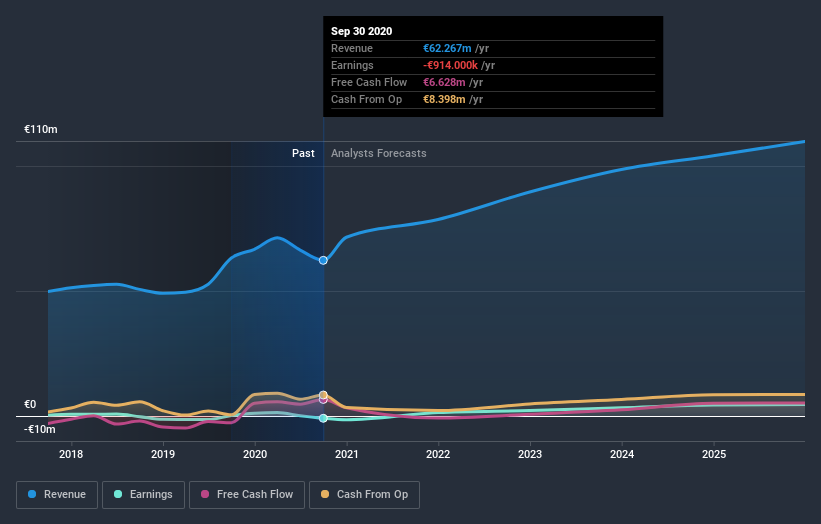
Task: Click the Analysts Forecasts label
Action: tap(379, 153)
